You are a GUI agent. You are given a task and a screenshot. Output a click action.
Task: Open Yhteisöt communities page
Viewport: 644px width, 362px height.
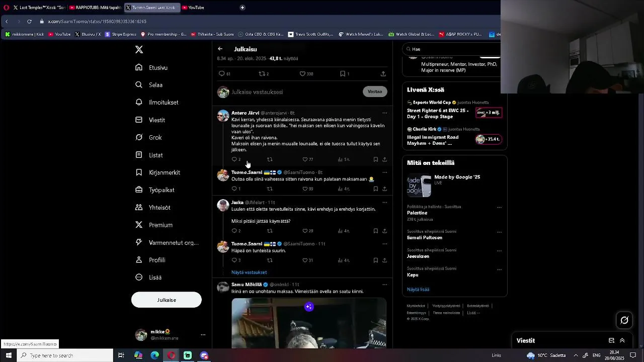153,207
